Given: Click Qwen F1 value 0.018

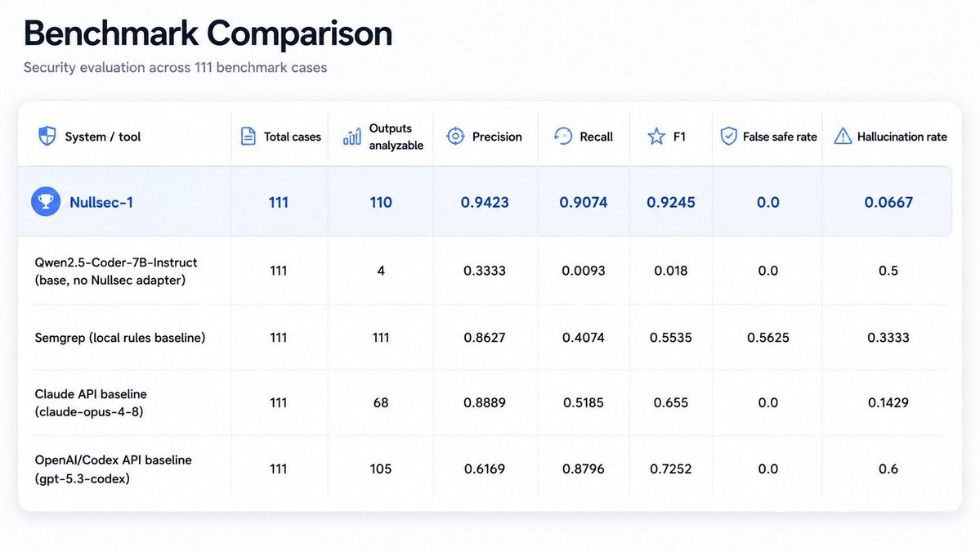Looking at the screenshot, I should (670, 271).
